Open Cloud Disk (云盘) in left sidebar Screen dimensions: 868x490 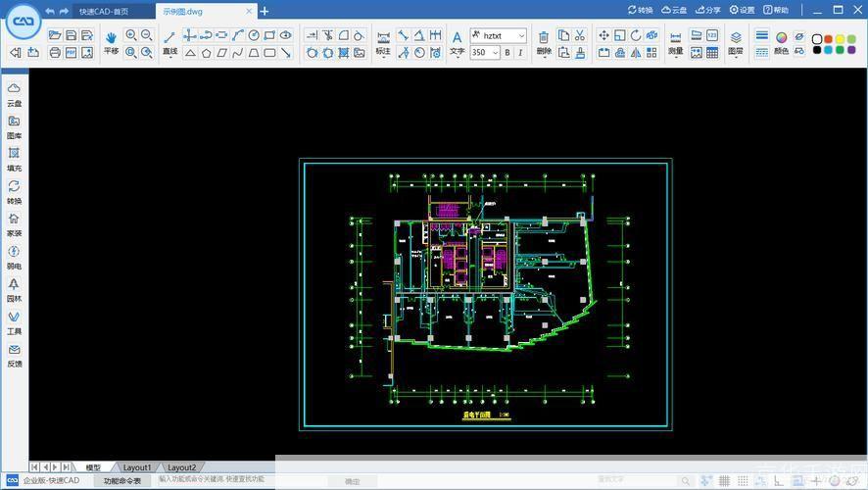click(14, 95)
